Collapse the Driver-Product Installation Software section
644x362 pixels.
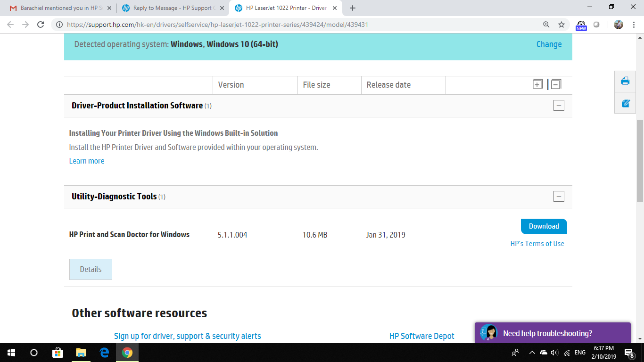pos(559,106)
